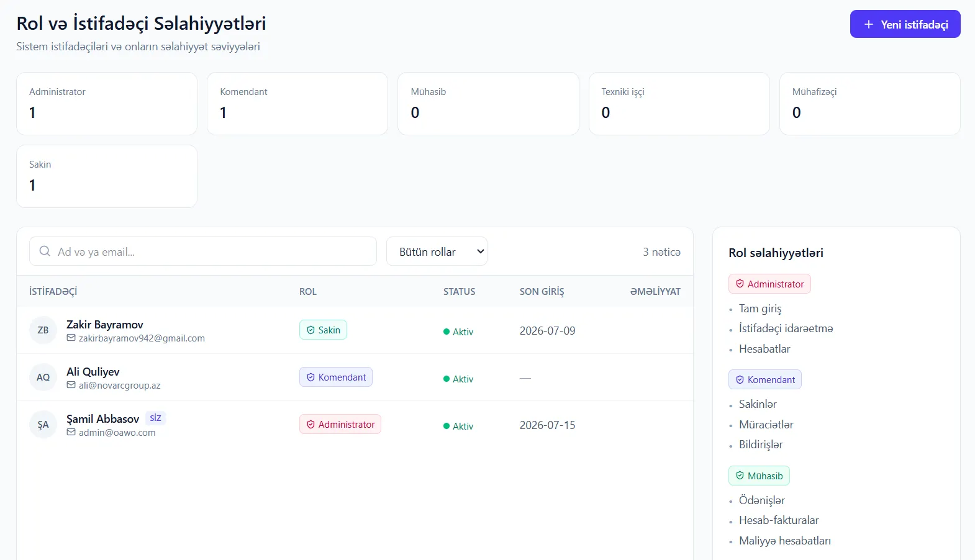Click the envelope icon beside admin@oawo.com
This screenshot has height=560, width=975.
click(x=71, y=432)
